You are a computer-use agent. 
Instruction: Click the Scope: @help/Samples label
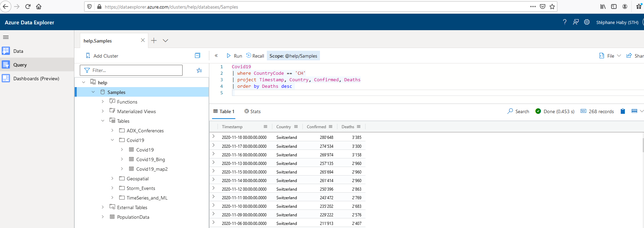[293, 56]
